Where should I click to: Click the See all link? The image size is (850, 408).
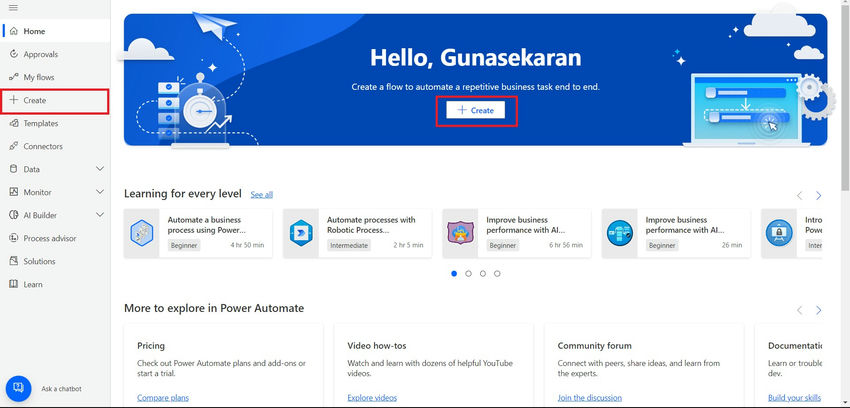261,195
